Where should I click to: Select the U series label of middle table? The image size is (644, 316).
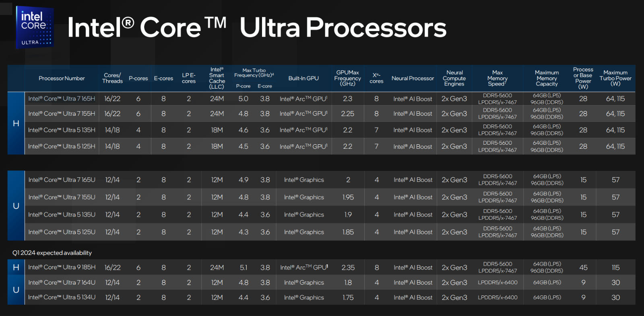click(x=16, y=206)
